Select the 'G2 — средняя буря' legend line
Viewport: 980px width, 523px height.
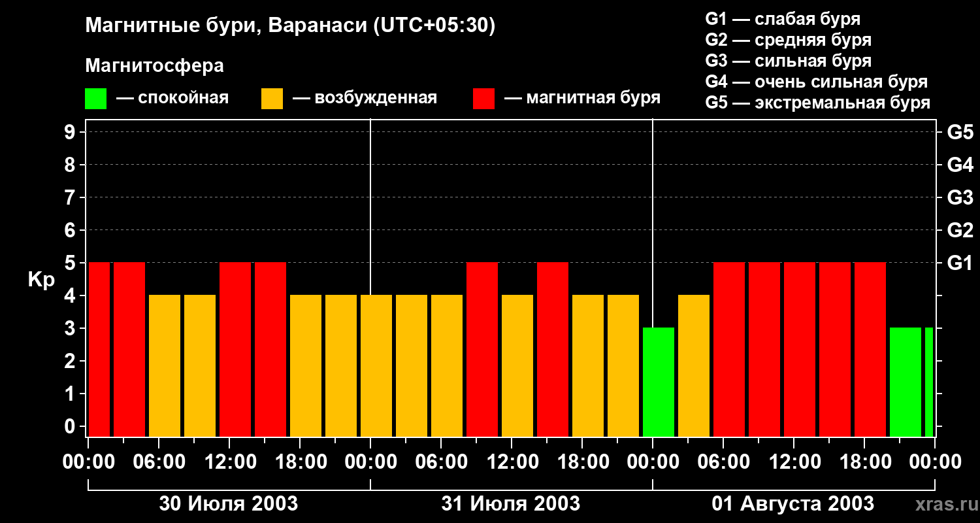[x=788, y=40]
